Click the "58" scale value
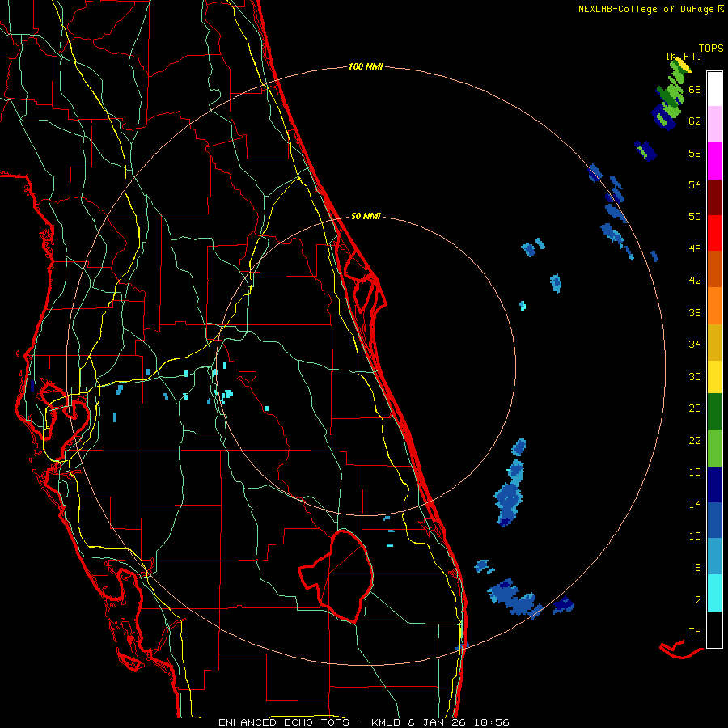The width and height of the screenshot is (728, 728). (695, 153)
